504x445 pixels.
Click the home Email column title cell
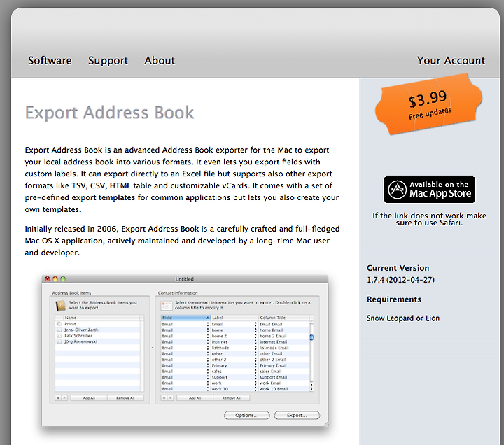point(284,330)
